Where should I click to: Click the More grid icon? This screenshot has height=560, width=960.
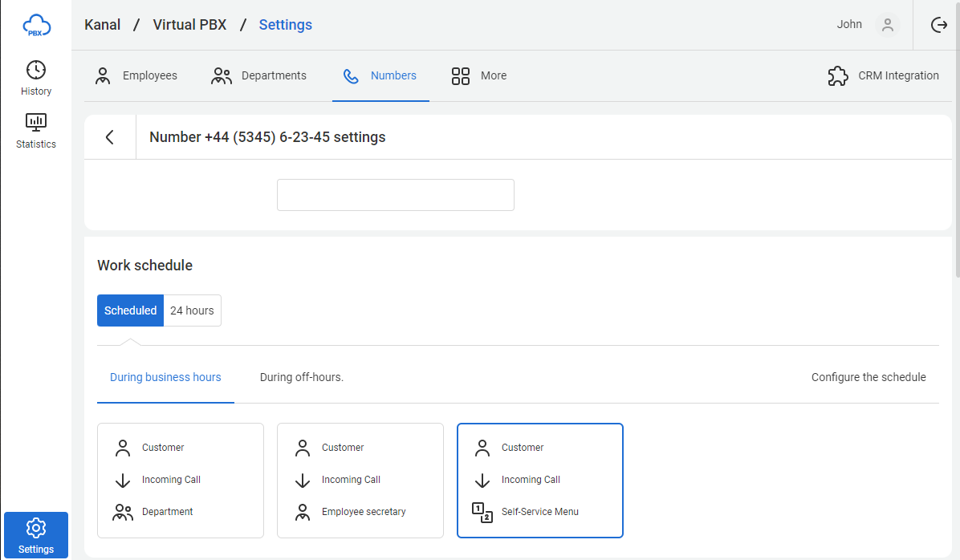point(461,76)
